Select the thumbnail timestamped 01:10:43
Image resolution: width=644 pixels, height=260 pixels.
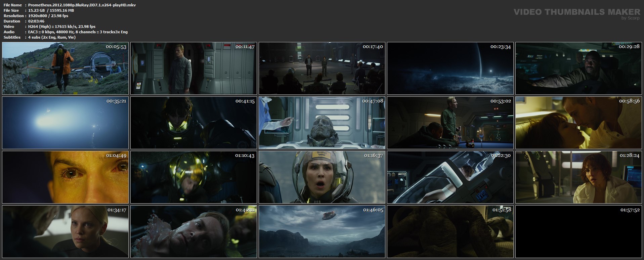[x=194, y=177]
